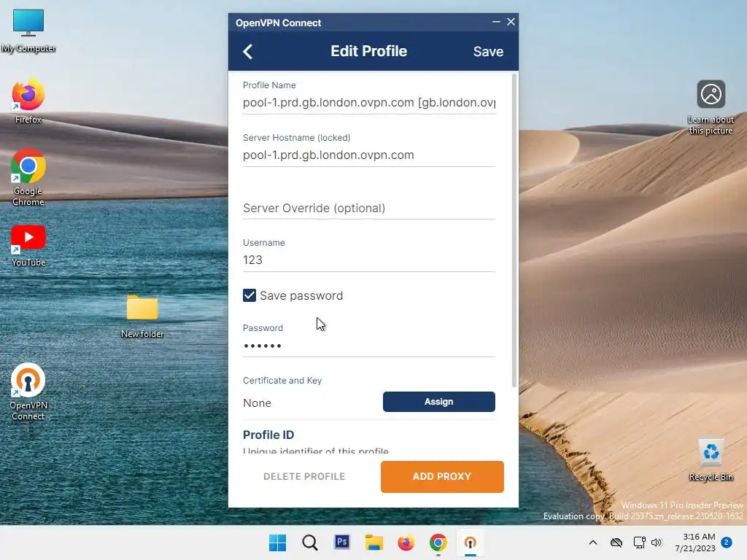Select the OpenVPN Connect desktop shortcut
Image resolution: width=747 pixels, height=560 pixels.
pos(28,392)
